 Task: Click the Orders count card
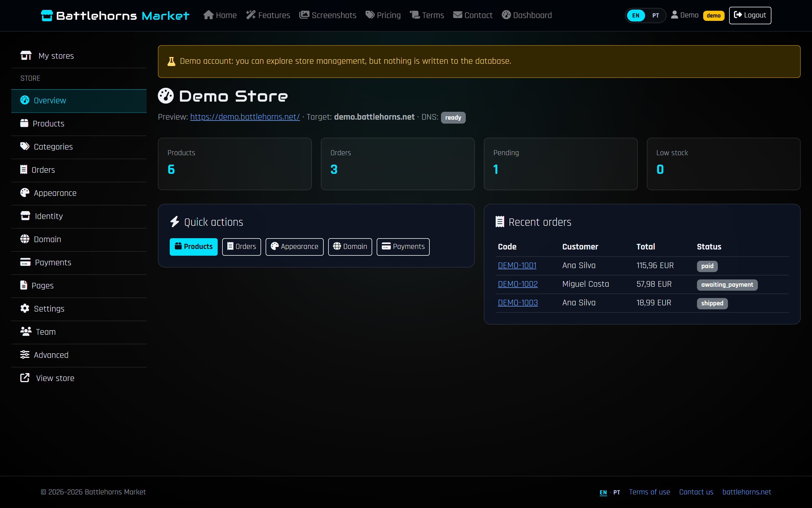click(398, 164)
